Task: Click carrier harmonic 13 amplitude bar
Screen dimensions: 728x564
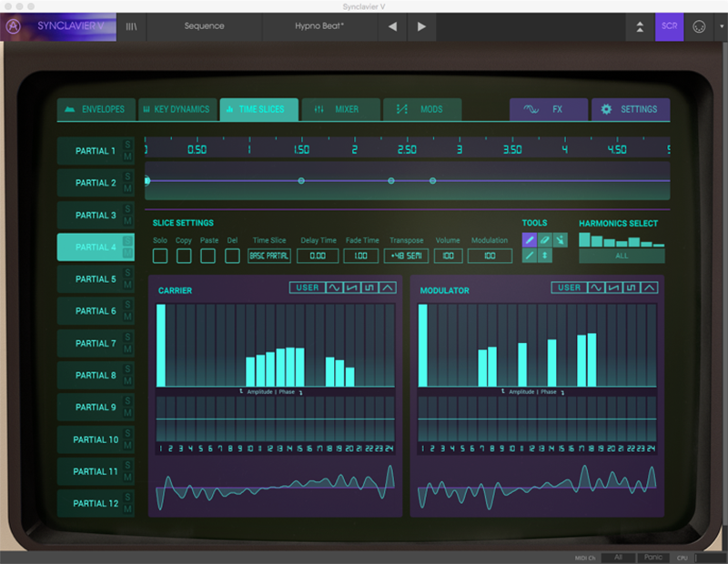Action: [280, 368]
